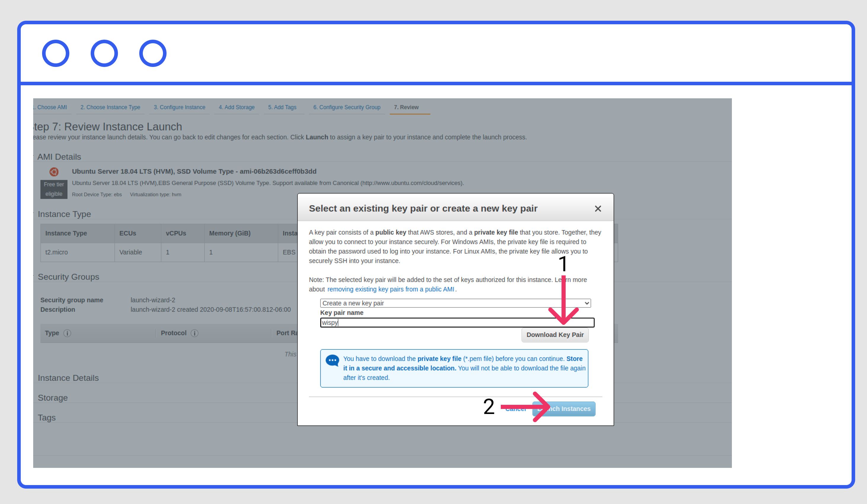Open the Configure Security Group tab
Viewport: 867px width, 504px height.
point(346,107)
